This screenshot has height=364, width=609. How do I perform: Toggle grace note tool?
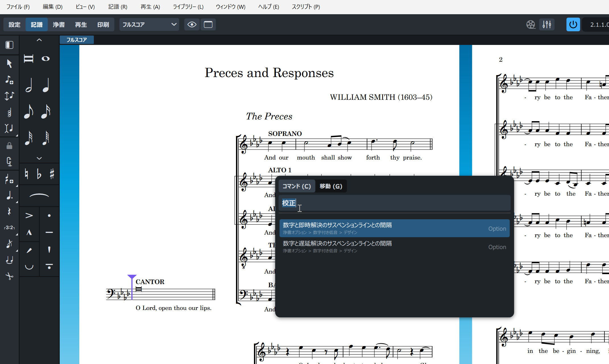[9, 244]
